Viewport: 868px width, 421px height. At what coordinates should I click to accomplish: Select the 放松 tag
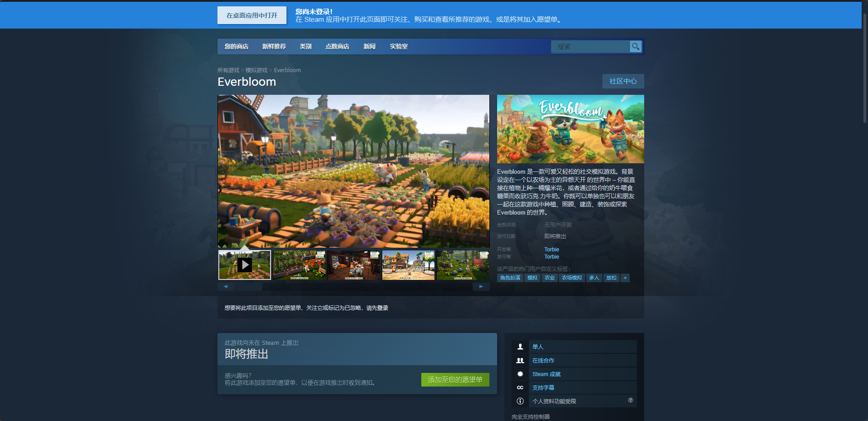click(x=612, y=278)
